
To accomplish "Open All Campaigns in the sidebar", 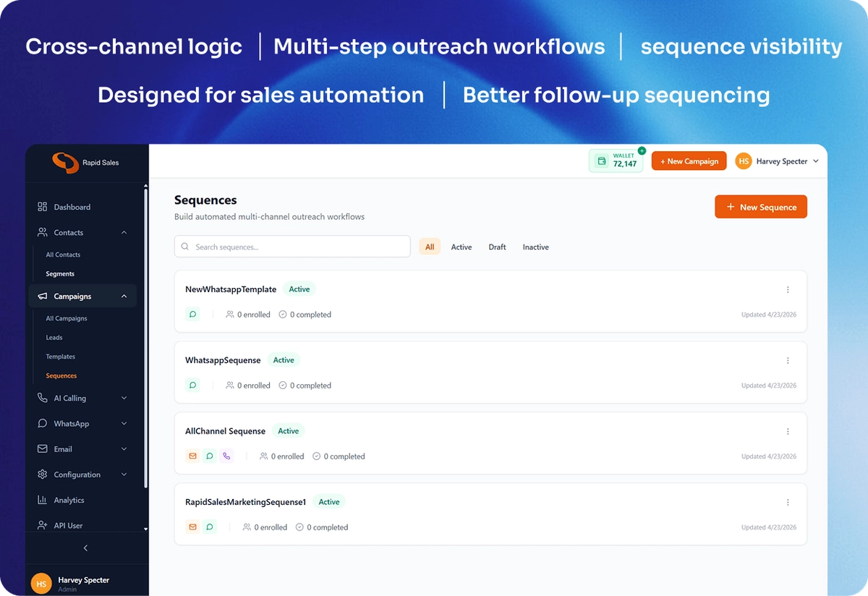I will click(x=67, y=318).
